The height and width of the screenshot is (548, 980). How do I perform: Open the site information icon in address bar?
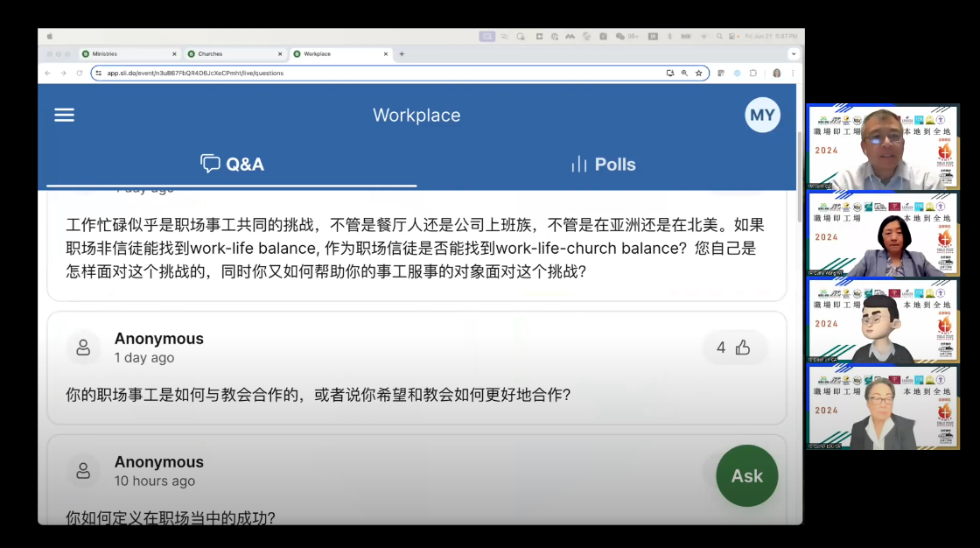click(99, 74)
